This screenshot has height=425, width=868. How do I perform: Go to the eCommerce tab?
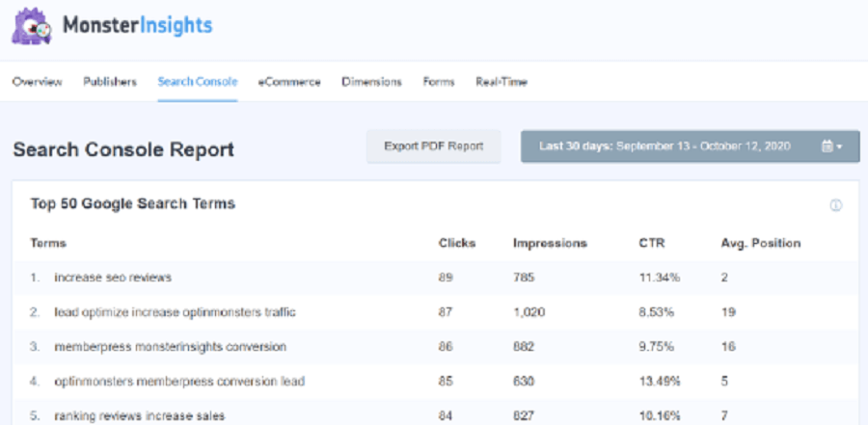[x=289, y=82]
